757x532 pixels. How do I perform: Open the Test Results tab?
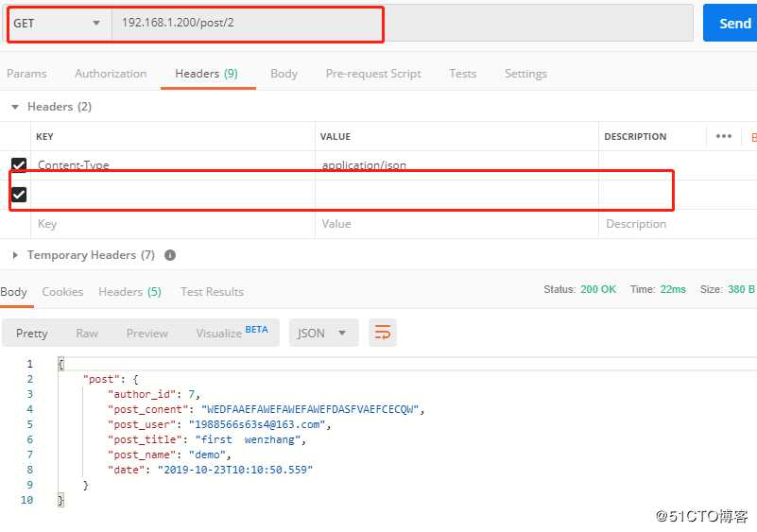point(212,292)
